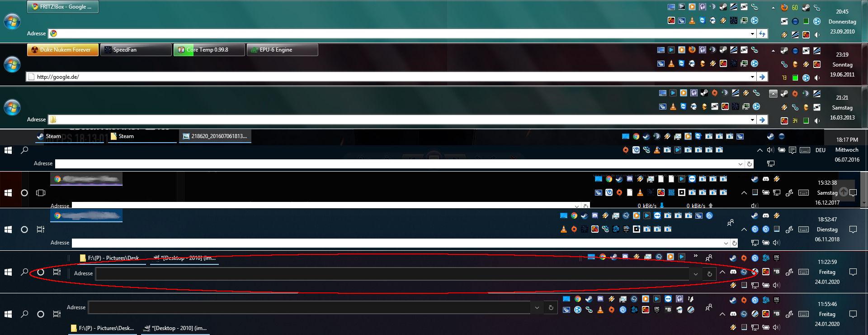Expand address dropdown in 16.03.2013 taskbar

point(752,120)
